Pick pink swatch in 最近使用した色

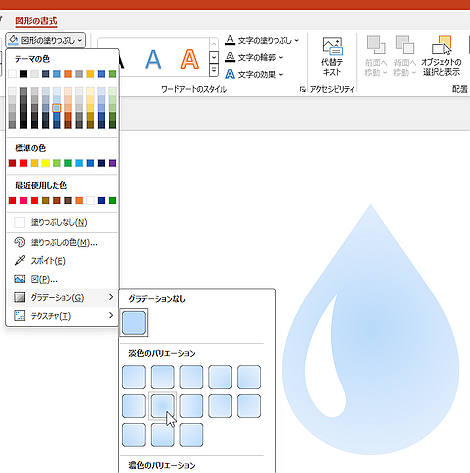pyautogui.click(x=23, y=200)
